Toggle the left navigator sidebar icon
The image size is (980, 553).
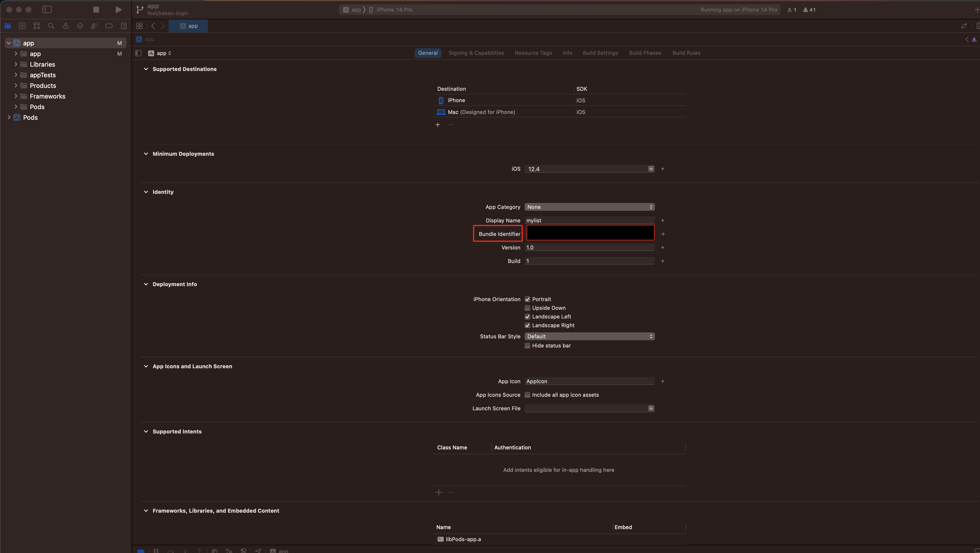tap(47, 9)
